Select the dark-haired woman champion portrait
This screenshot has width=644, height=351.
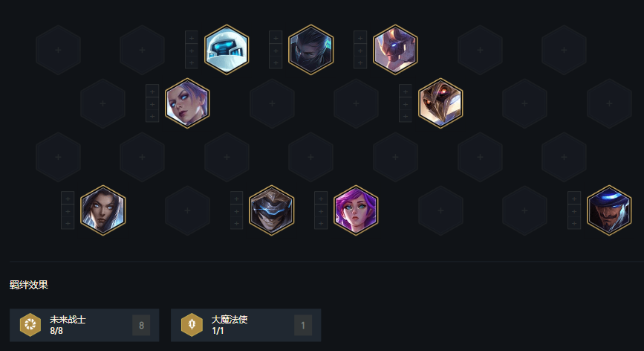[103, 210]
